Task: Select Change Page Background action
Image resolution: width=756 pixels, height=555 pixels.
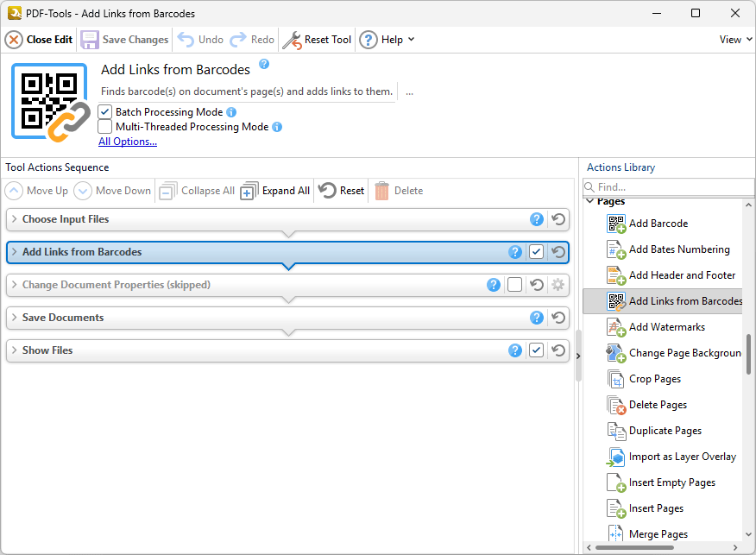Action: pyautogui.click(x=663, y=353)
